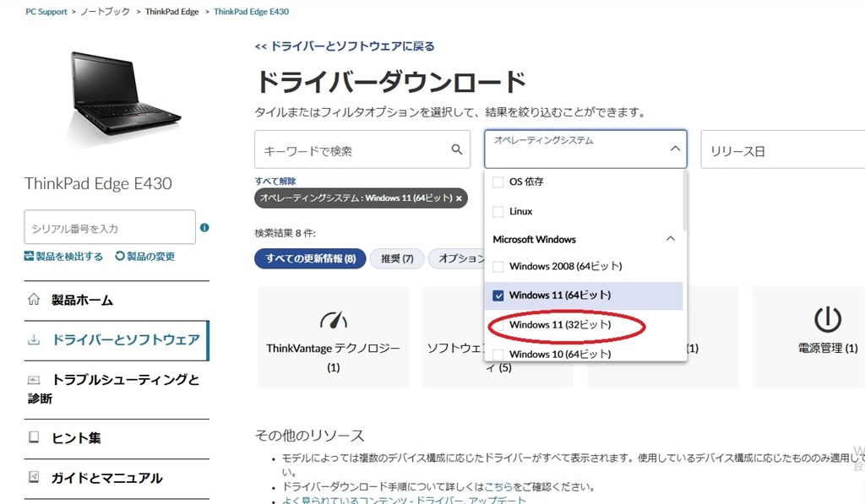Remove the Windows 11 (64ビット) filter chip
This screenshot has width=865, height=504.
pyautogui.click(x=459, y=198)
